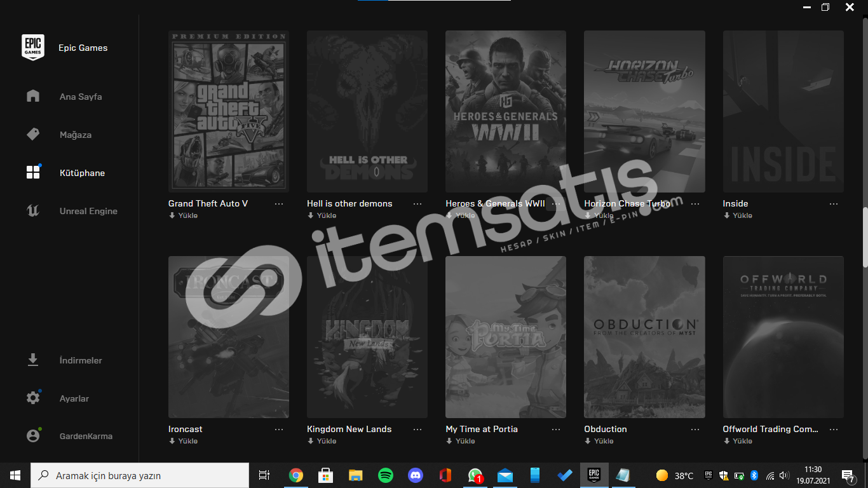The height and width of the screenshot is (488, 868).
Task: Open options menu for Offworld Trading Company
Action: click(x=834, y=429)
